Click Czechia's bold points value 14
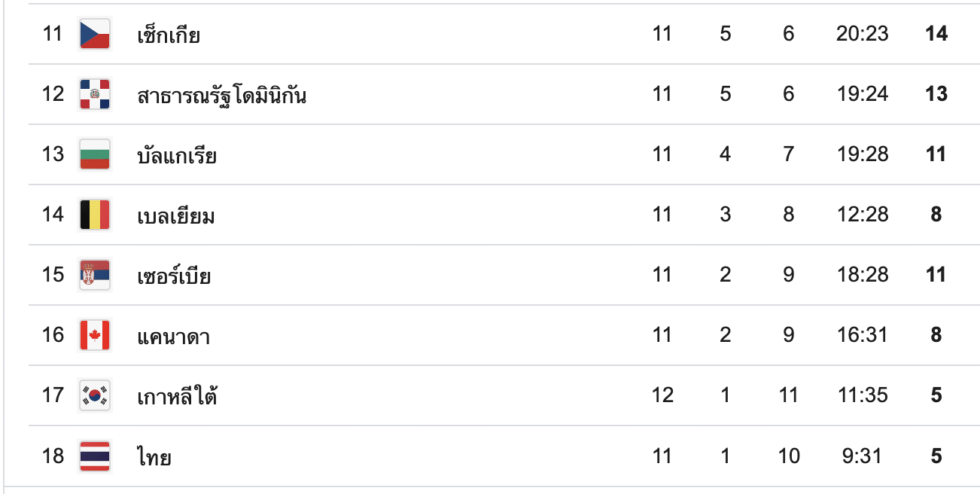Viewport: 980px width, 494px height. point(936,34)
